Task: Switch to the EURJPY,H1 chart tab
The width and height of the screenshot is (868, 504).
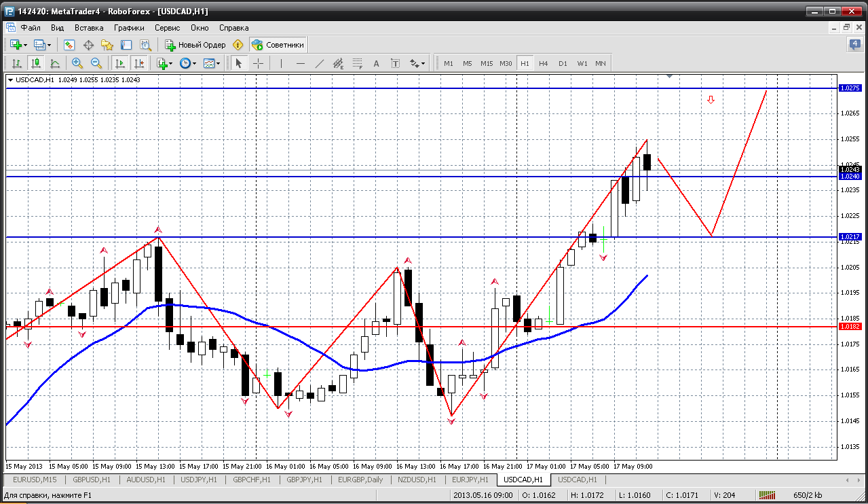Action: click(x=470, y=480)
